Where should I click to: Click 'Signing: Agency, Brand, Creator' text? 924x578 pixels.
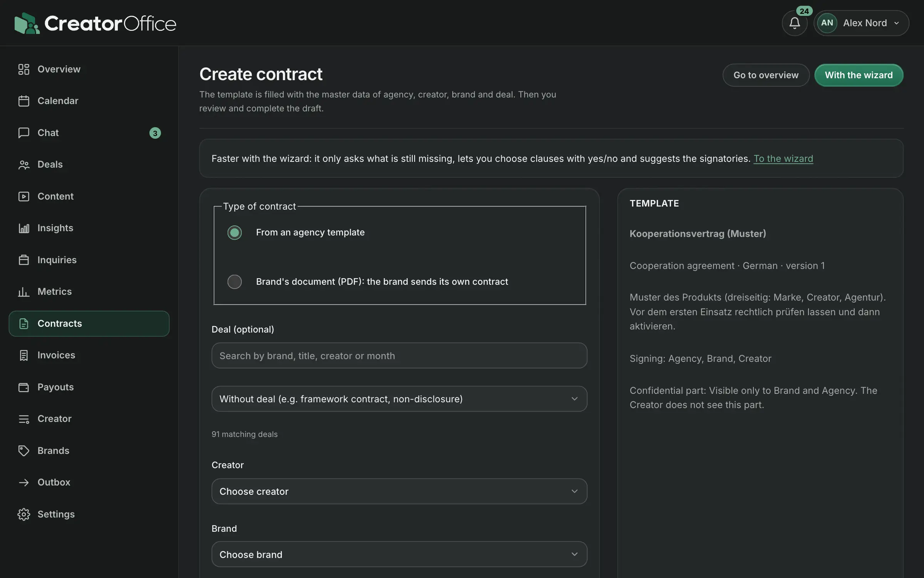pos(700,359)
